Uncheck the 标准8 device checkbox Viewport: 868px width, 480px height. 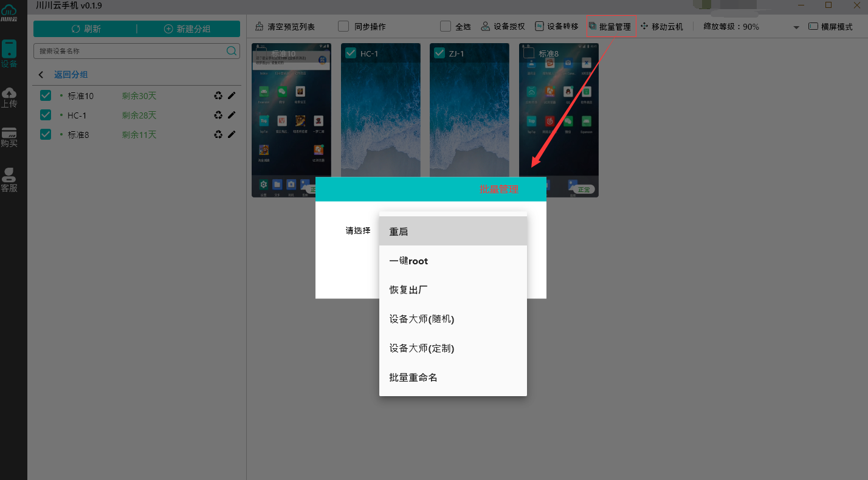click(x=45, y=134)
